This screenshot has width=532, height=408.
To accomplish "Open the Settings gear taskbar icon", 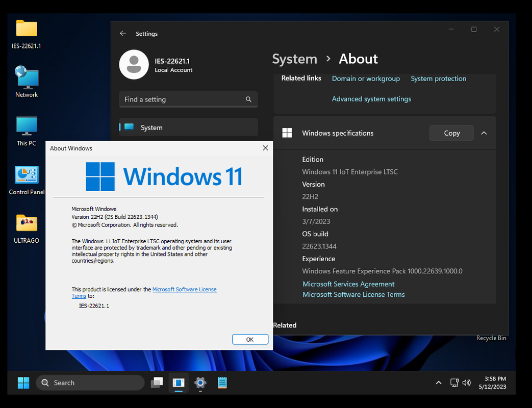I will point(200,382).
